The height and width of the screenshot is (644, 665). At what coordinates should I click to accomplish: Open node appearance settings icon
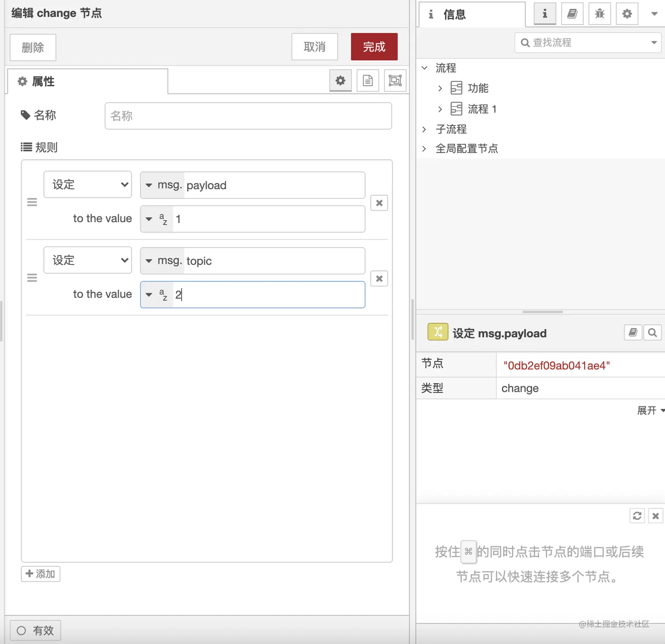[395, 80]
